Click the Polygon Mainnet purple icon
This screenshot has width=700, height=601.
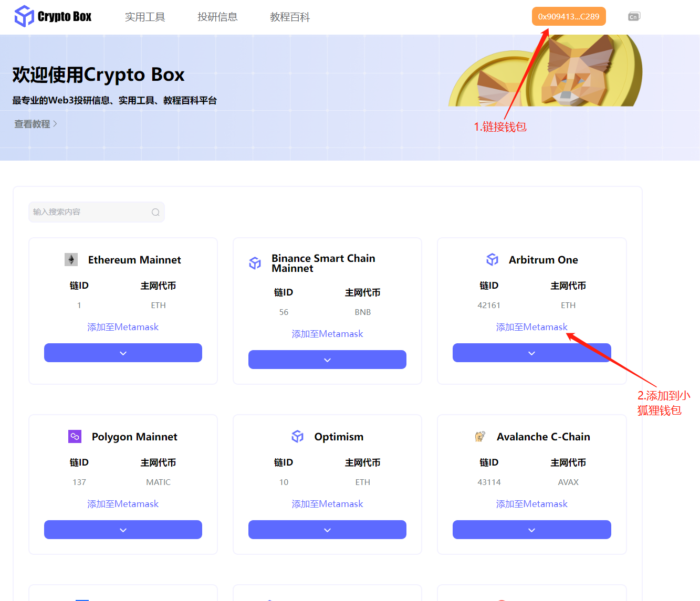(75, 436)
